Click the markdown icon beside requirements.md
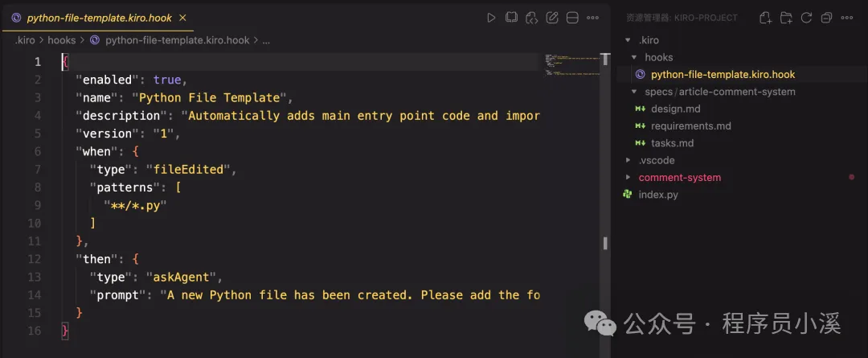868x358 pixels. point(641,126)
